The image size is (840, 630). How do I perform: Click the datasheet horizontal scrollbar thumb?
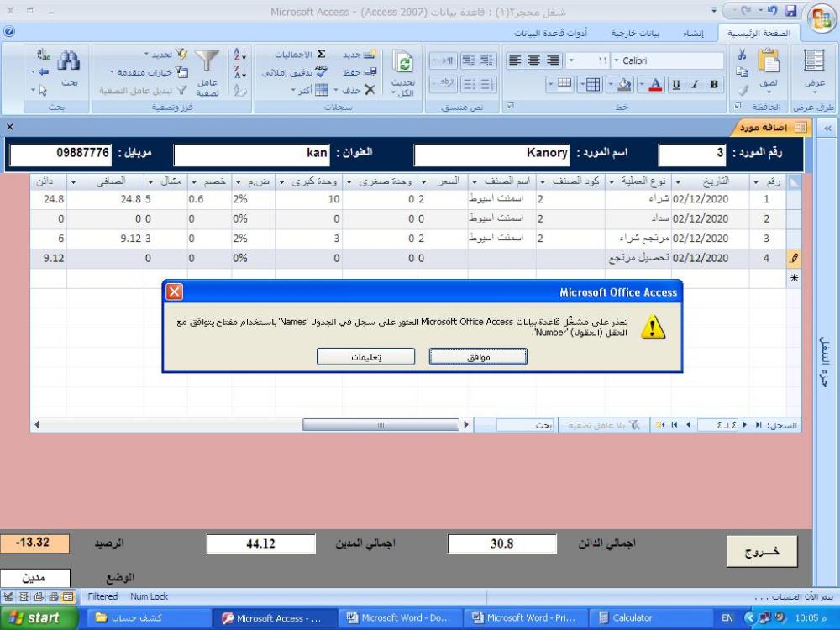(381, 425)
